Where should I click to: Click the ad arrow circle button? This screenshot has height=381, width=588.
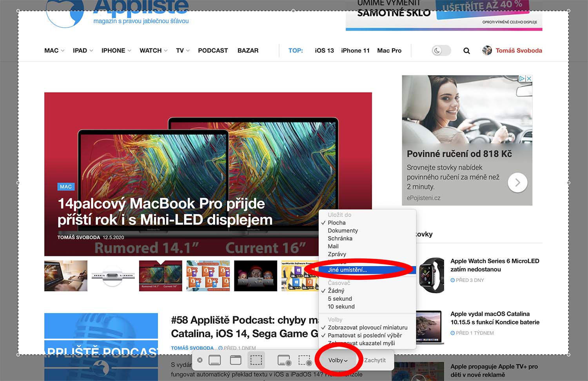tap(517, 183)
